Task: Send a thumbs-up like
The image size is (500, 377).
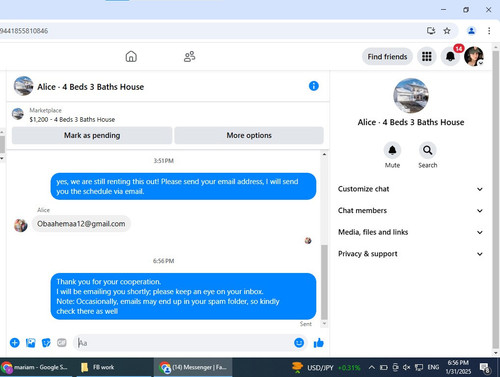Action: click(319, 343)
